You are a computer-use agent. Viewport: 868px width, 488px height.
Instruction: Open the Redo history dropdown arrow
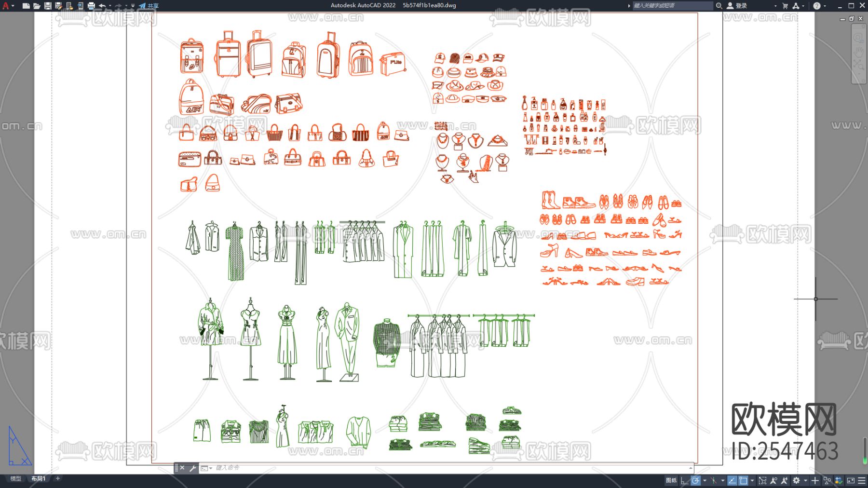point(126,6)
